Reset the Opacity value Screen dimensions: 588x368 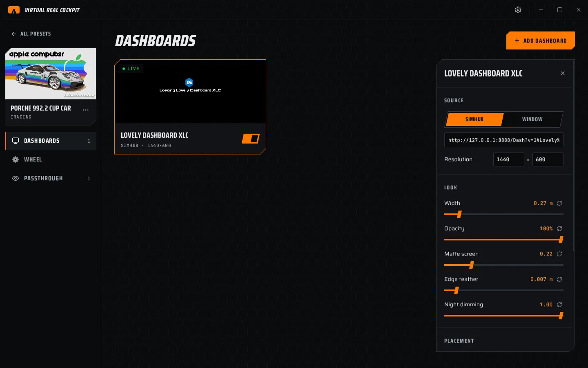click(559, 229)
